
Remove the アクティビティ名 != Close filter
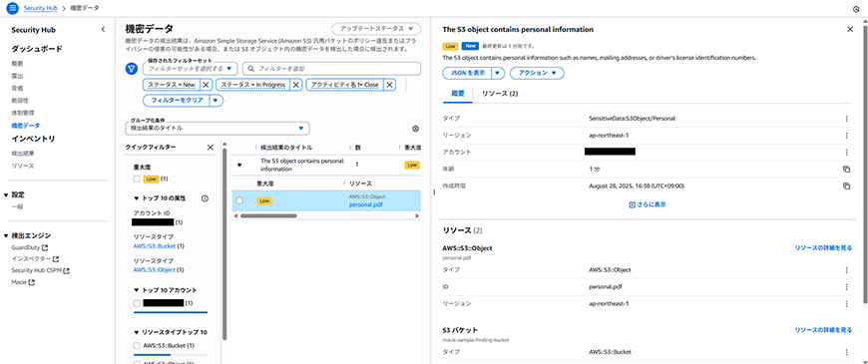[x=390, y=85]
